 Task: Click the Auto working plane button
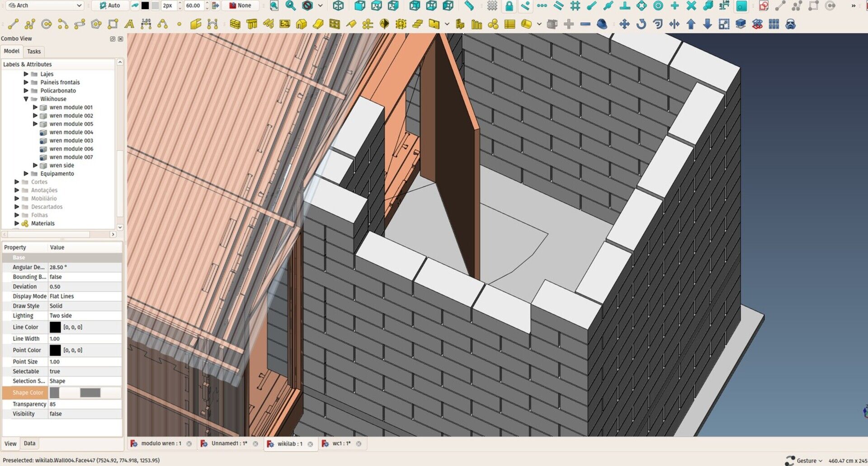(110, 5)
